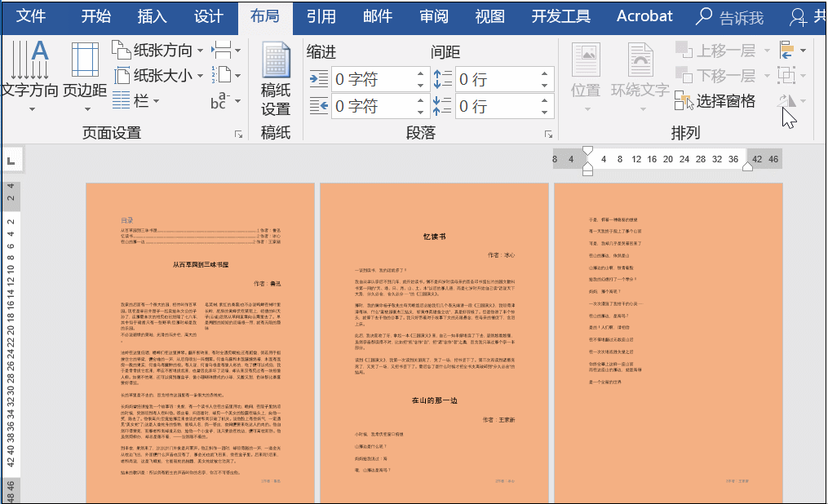The width and height of the screenshot is (828, 504).
Task: Click the 分隔符 breaks icon
Action: (224, 50)
